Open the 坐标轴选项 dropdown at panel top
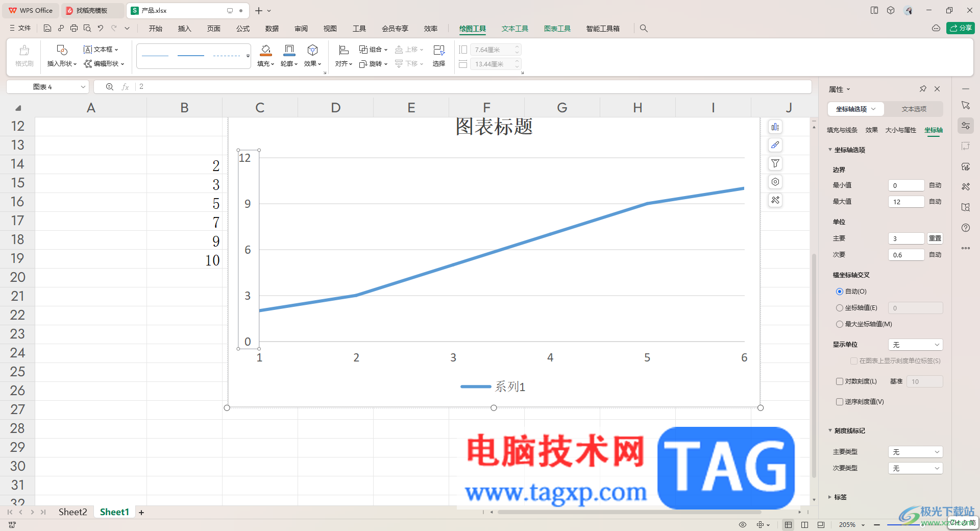The height and width of the screenshot is (531, 980). pos(856,109)
